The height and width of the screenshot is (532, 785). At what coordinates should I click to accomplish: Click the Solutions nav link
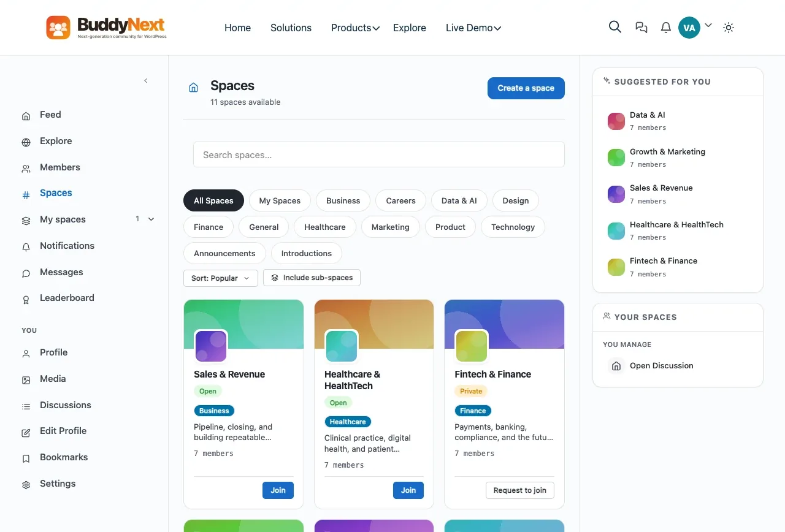point(291,28)
